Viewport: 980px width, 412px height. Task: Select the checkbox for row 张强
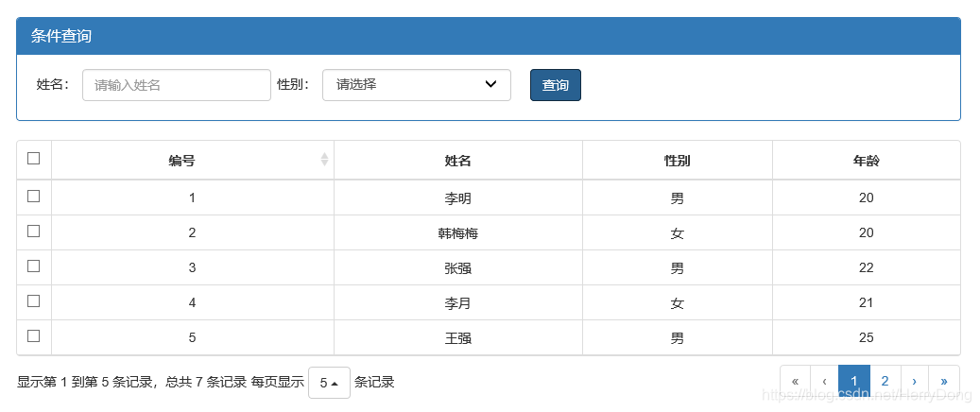[34, 266]
